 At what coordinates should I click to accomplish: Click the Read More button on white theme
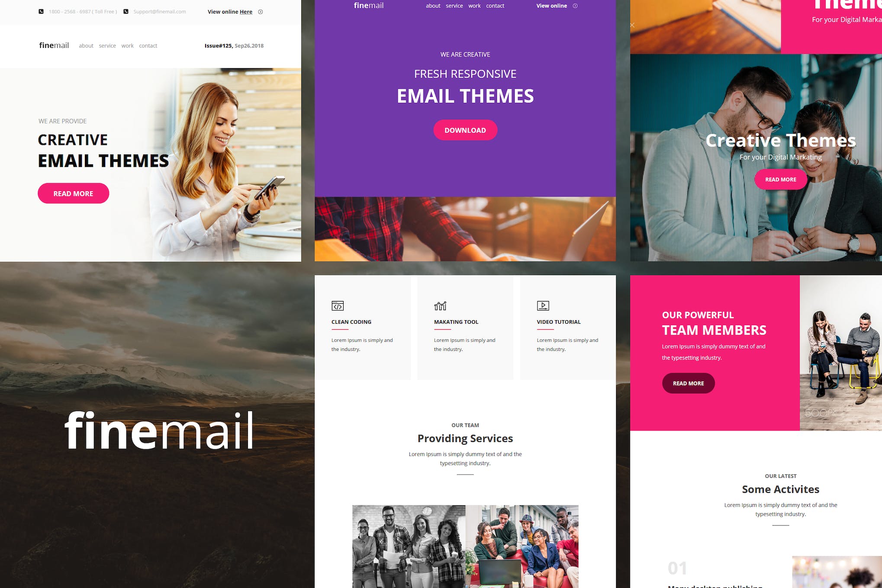[74, 193]
